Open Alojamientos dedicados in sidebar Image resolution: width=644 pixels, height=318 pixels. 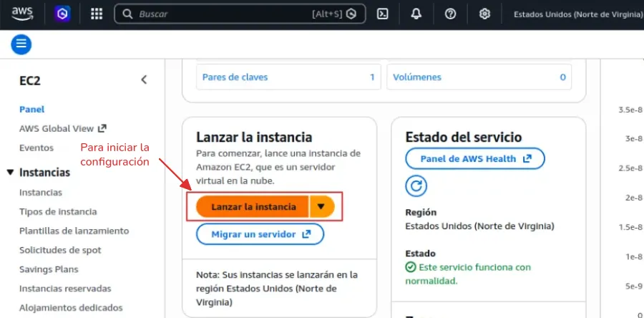(71, 308)
